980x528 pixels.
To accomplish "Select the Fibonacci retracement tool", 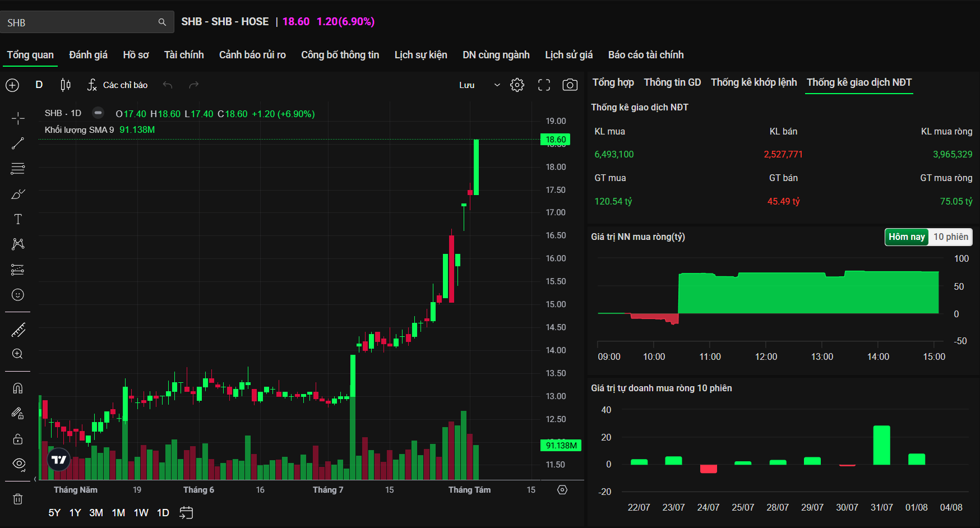I will [18, 169].
